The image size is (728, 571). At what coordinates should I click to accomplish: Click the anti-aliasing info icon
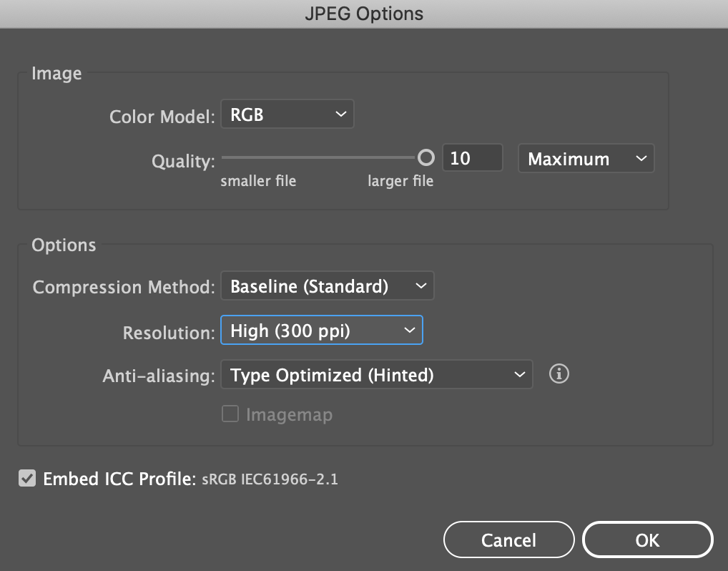click(559, 374)
